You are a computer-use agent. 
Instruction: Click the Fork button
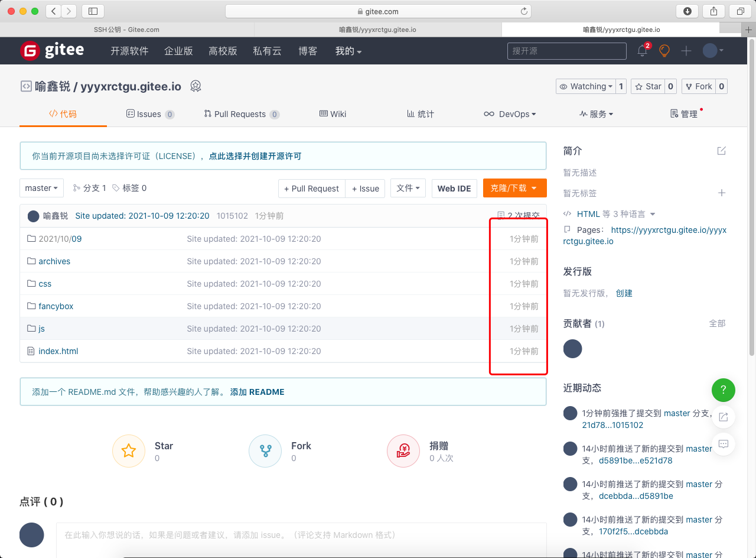pyautogui.click(x=698, y=86)
